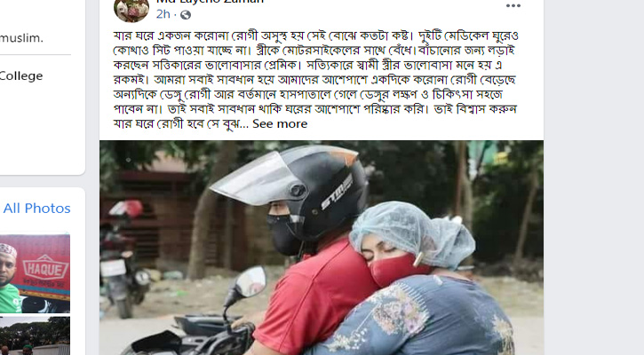Click the muslim. bio text in the intro
Viewport: 644px width, 355px height.
pyautogui.click(x=21, y=38)
